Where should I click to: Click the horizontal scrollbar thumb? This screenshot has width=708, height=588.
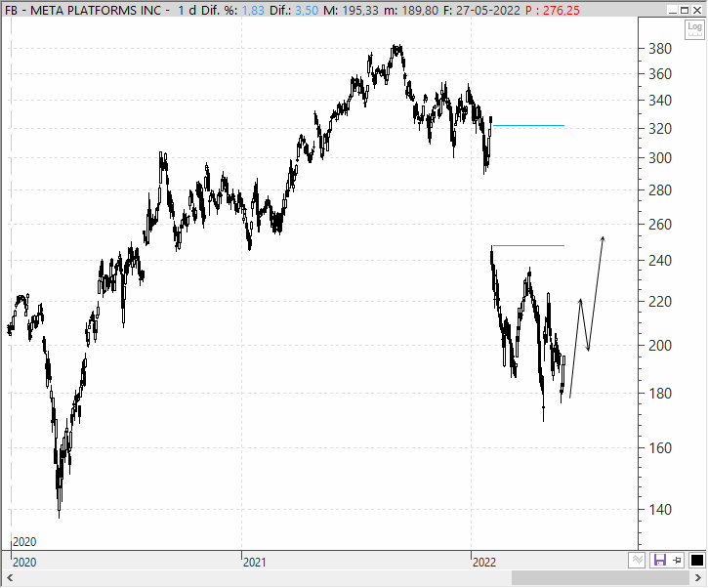pyautogui.click(x=601, y=578)
